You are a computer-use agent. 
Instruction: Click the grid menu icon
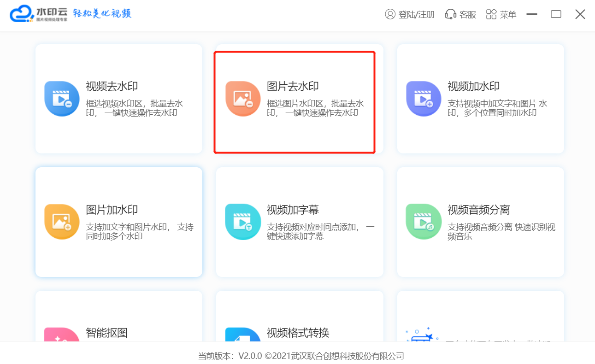491,14
